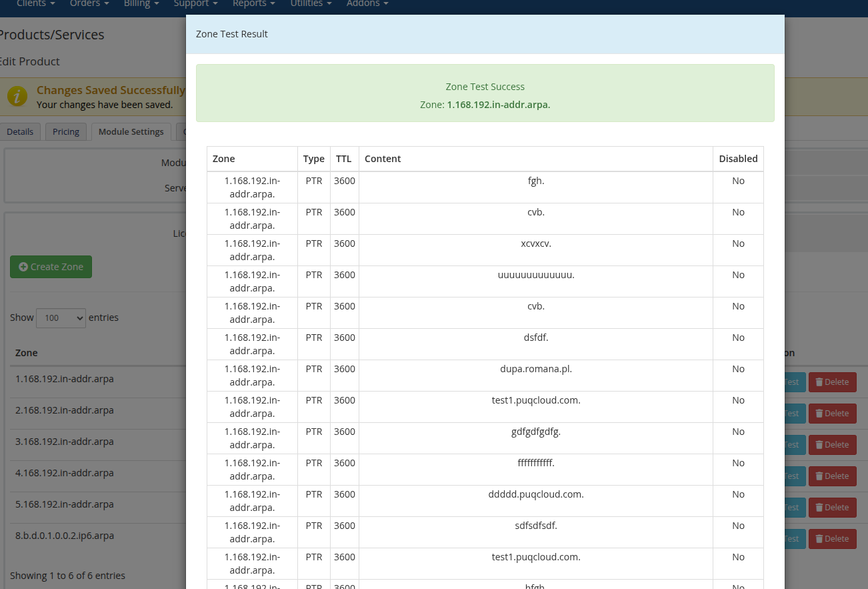This screenshot has height=589, width=868.
Task: Open the Clients menu
Action: (36, 3)
